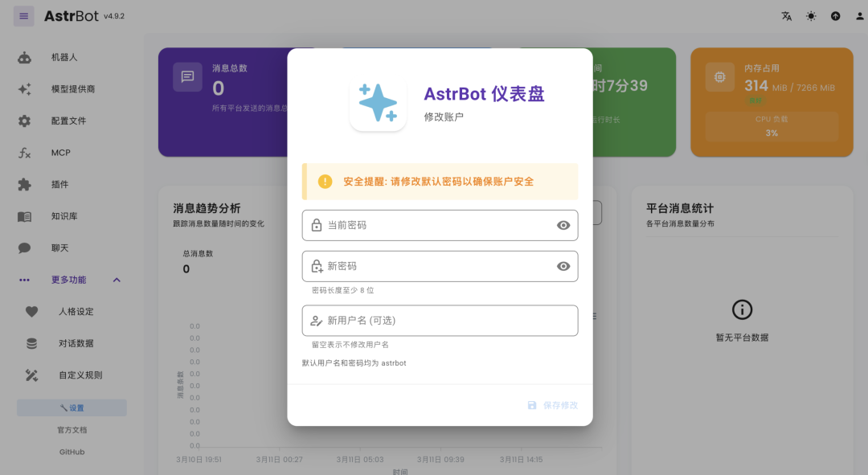Reveal the new password field contents
Viewport: 868px width, 475px height.
[x=563, y=266]
